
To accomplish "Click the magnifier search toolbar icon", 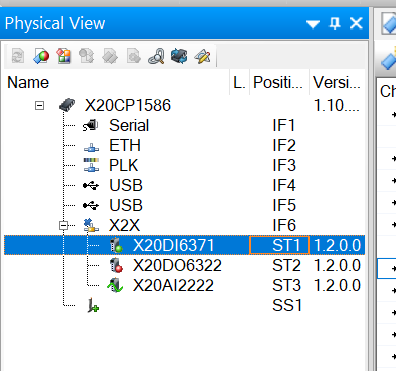I will (x=156, y=56).
